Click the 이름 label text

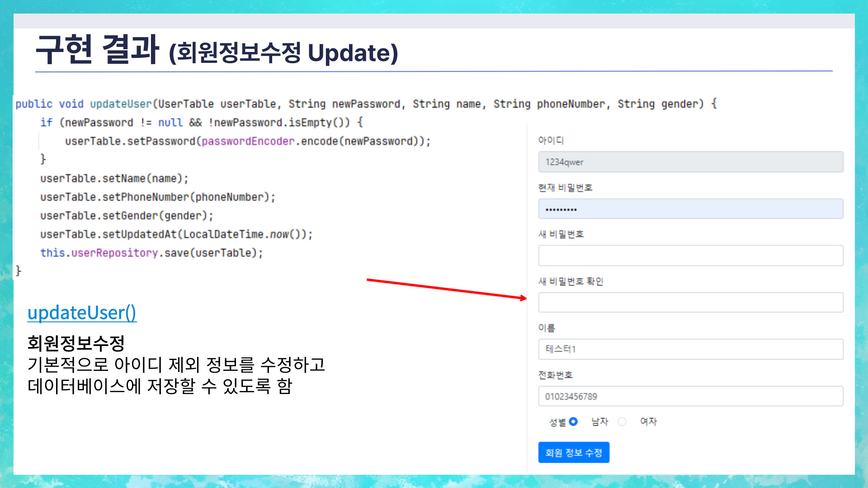(x=547, y=328)
